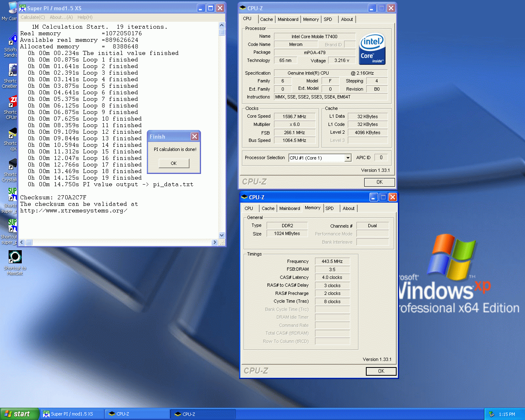Select first CPU-Z taskbar button
Screen dimensions: 525x420
pyautogui.click(x=137, y=414)
